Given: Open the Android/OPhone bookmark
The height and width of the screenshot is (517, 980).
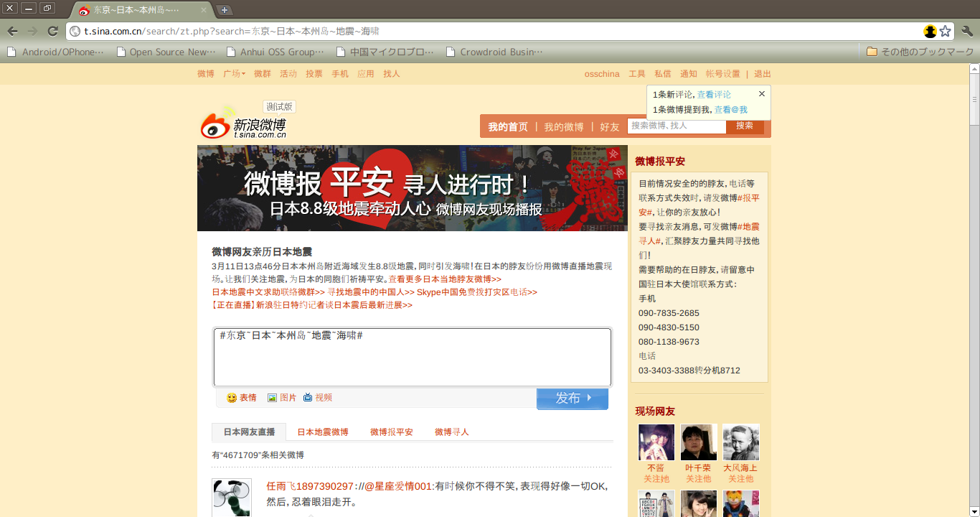Looking at the screenshot, I should pos(55,52).
